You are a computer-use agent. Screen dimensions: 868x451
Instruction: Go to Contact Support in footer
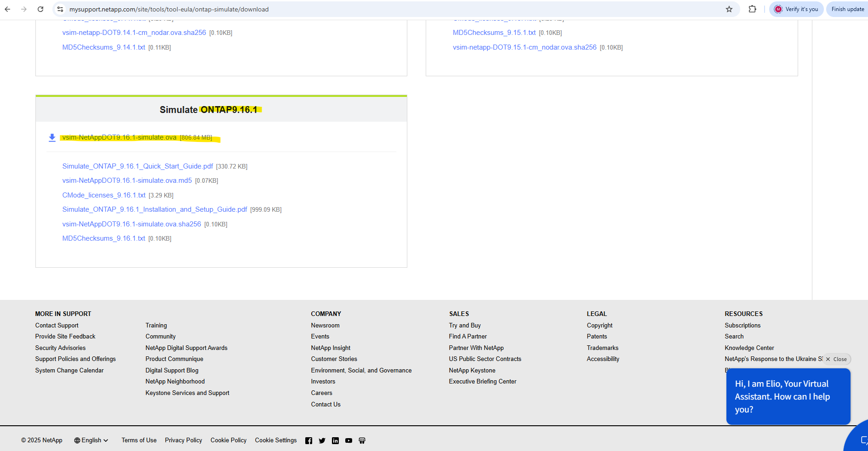[57, 325]
